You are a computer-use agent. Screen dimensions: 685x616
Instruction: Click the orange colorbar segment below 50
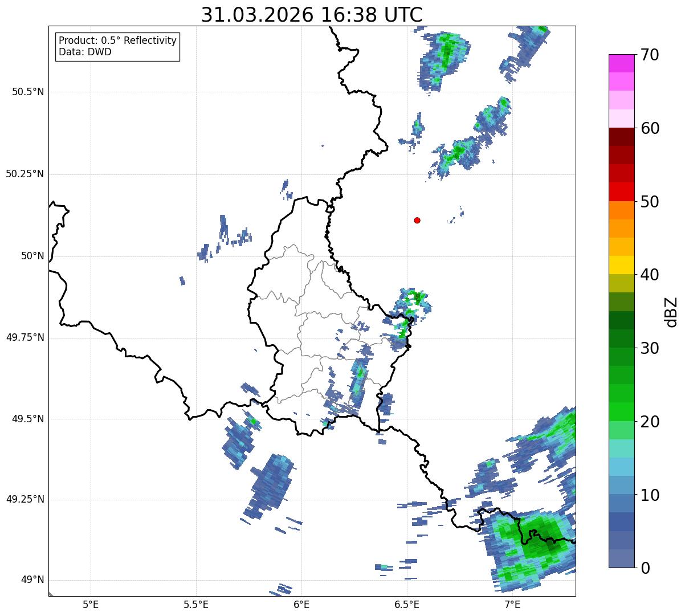coord(621,210)
